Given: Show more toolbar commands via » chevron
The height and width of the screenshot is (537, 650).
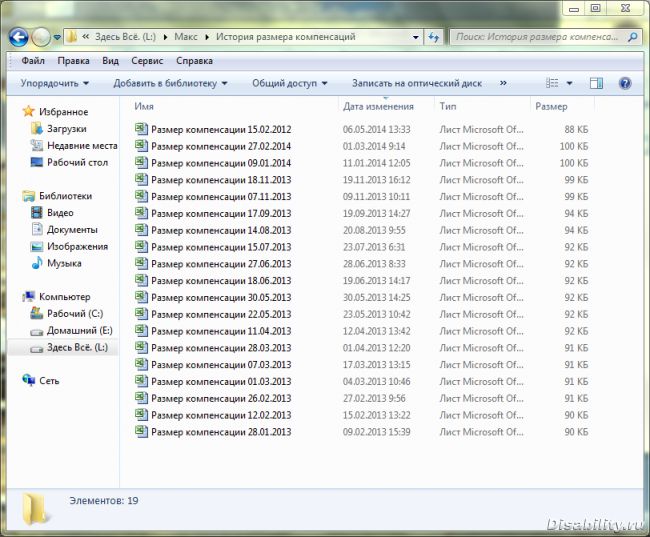Looking at the screenshot, I should point(503,83).
